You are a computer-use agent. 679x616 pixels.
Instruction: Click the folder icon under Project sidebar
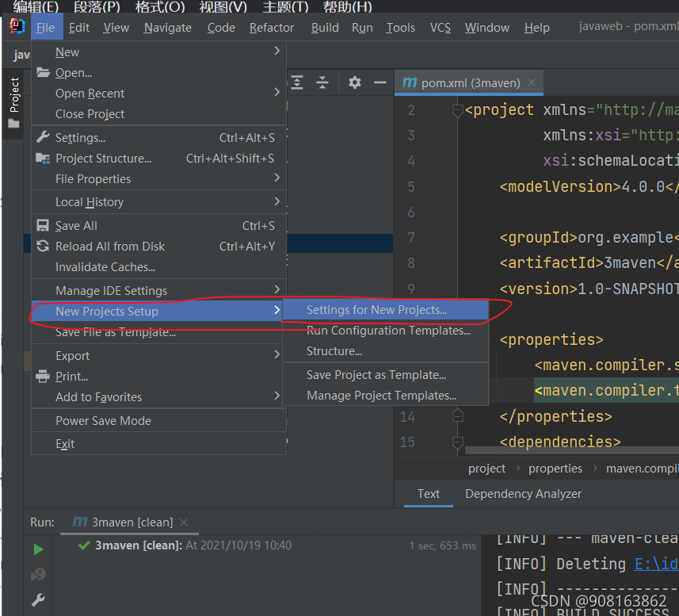click(x=13, y=124)
